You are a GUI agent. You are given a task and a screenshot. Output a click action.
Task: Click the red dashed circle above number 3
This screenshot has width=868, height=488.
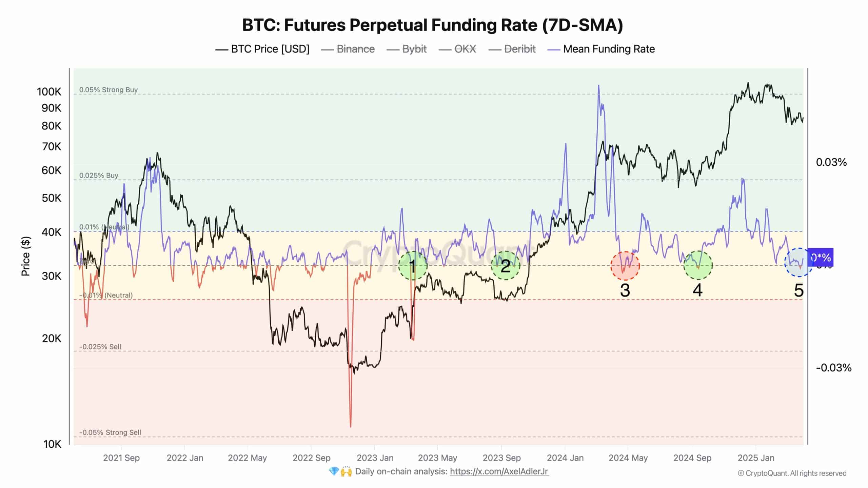point(625,266)
